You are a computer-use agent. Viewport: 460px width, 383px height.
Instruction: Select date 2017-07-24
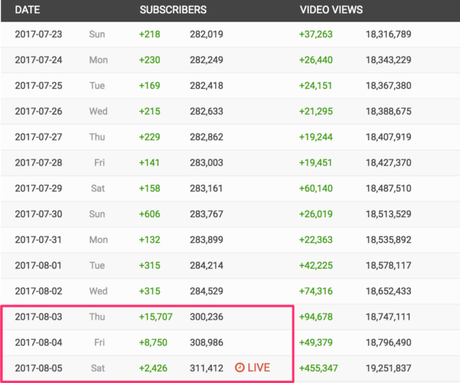(38, 60)
